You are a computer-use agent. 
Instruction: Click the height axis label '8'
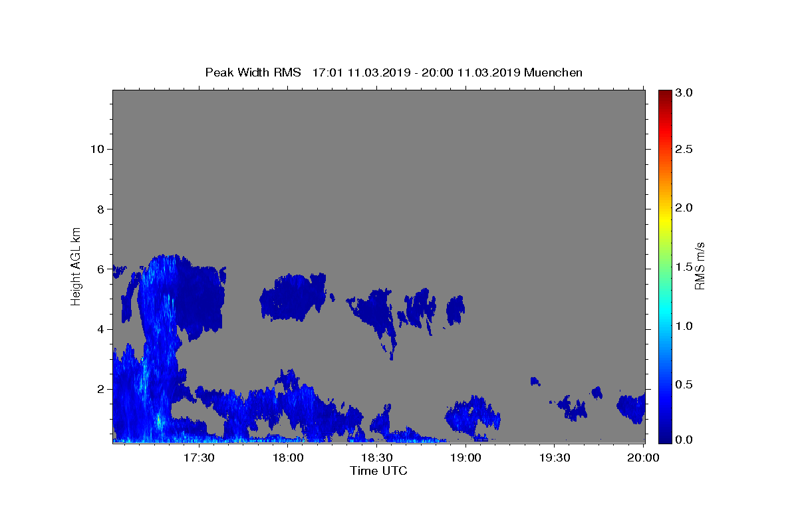click(x=101, y=209)
